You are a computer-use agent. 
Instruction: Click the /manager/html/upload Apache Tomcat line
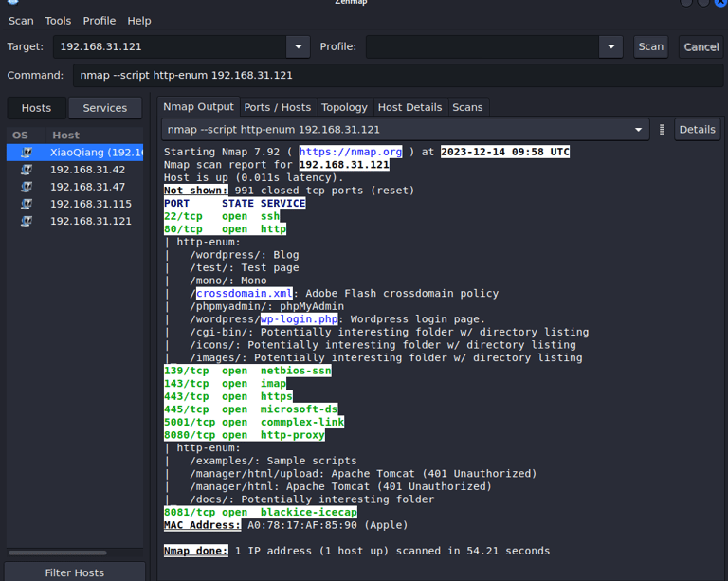[363, 473]
